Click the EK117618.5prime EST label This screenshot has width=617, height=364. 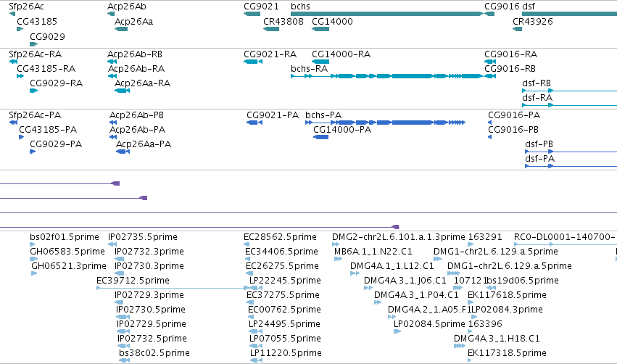pyautogui.click(x=507, y=295)
